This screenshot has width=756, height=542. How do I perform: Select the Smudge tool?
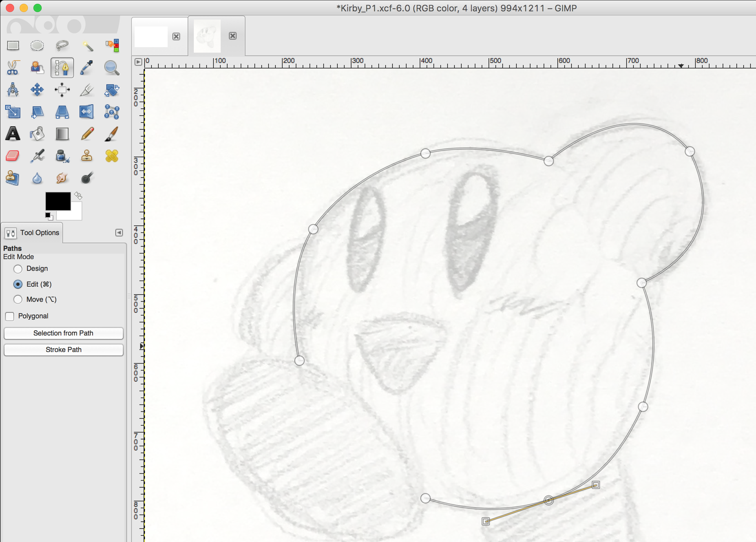pyautogui.click(x=62, y=178)
